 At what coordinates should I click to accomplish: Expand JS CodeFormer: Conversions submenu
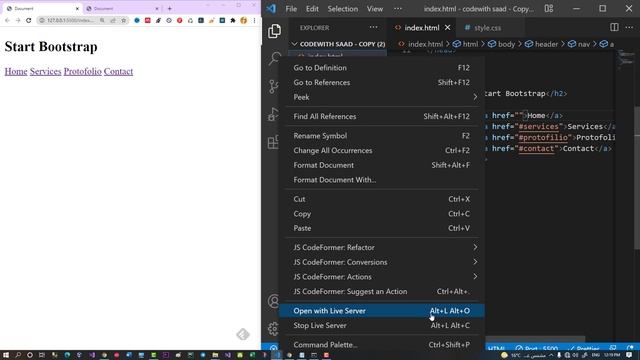pos(382,262)
